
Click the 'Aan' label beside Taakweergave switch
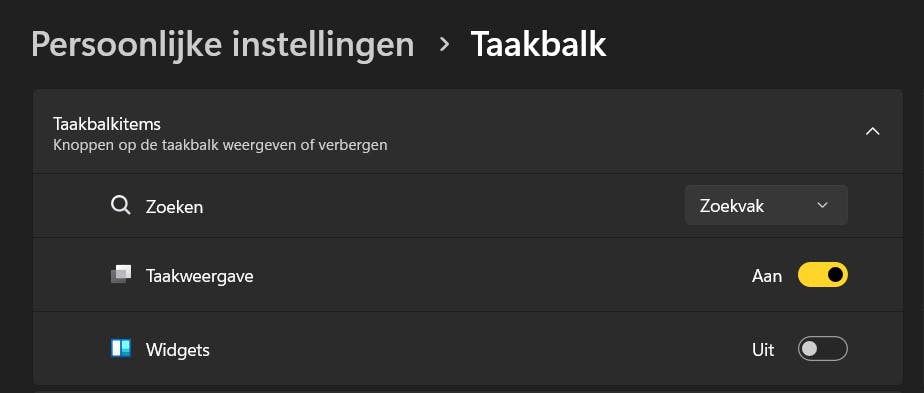coord(767,276)
